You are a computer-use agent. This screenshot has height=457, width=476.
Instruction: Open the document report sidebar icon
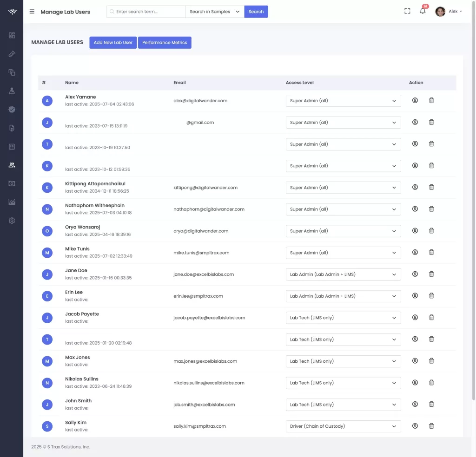12,128
